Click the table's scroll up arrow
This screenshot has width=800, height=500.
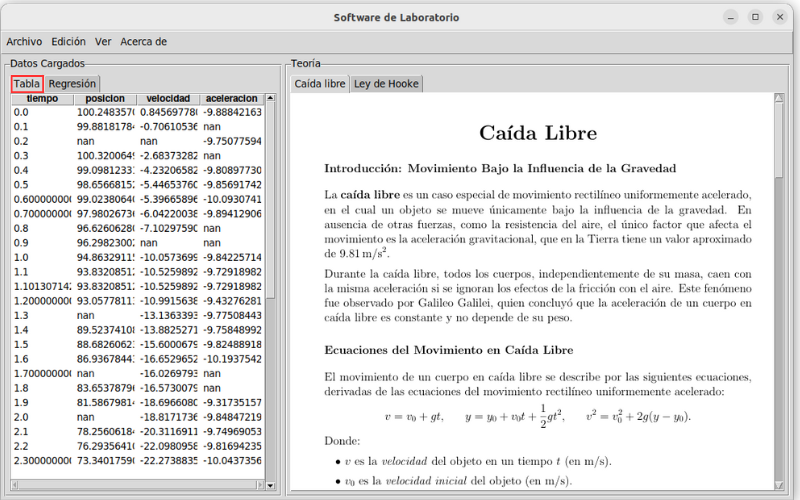[270, 97]
